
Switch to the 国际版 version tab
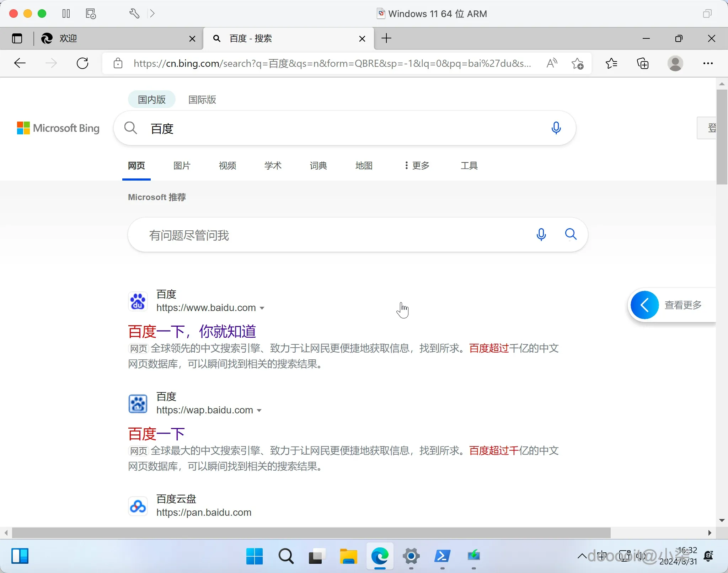click(202, 100)
